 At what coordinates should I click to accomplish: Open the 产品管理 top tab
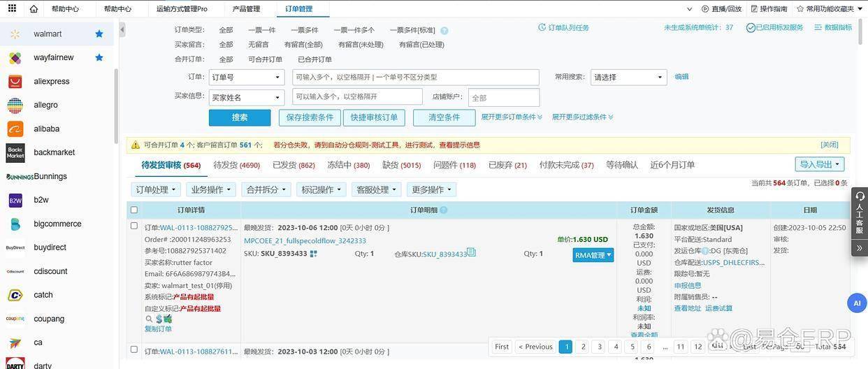tap(246, 8)
